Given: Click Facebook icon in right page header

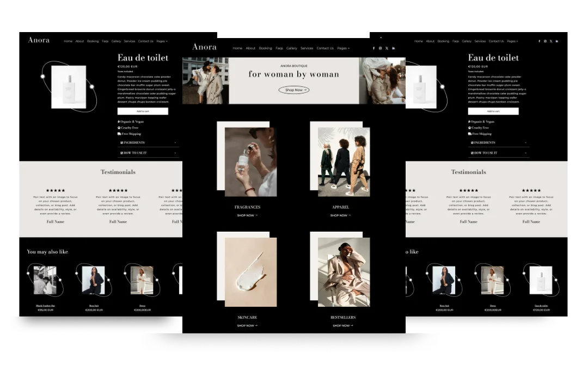Looking at the screenshot, I should 539,41.
